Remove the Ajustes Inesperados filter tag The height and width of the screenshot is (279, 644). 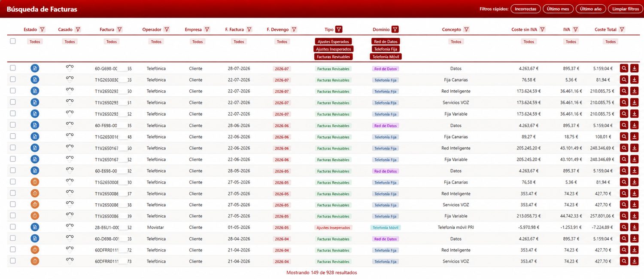(x=334, y=49)
